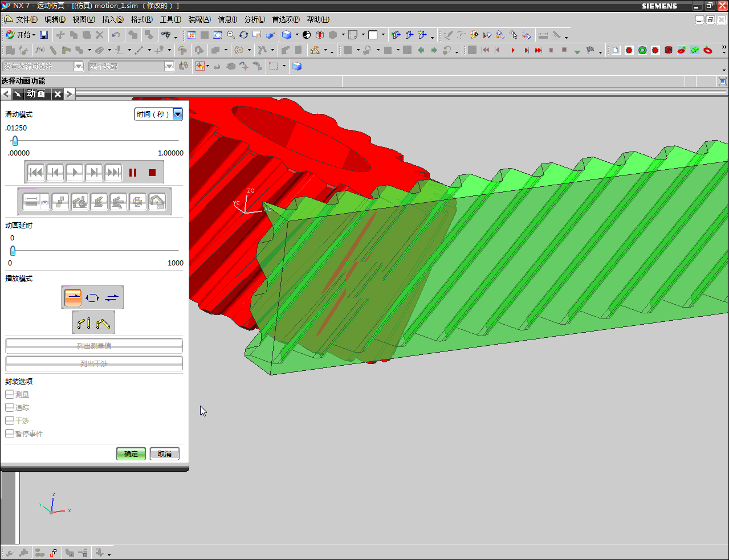Step forward one frame in animation panel
729x560 pixels.
point(94,172)
